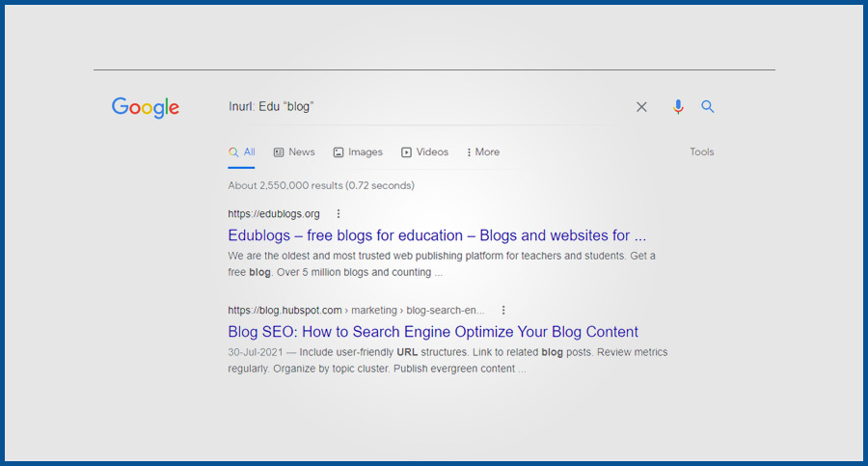The height and width of the screenshot is (466, 868).
Task: Click the About 2,550,000 results text
Action: [321, 185]
